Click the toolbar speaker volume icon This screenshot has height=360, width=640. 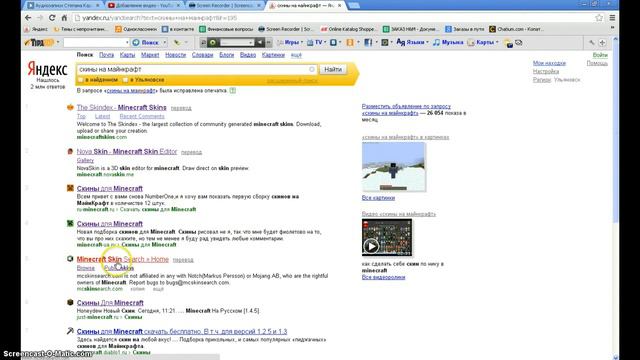(259, 42)
